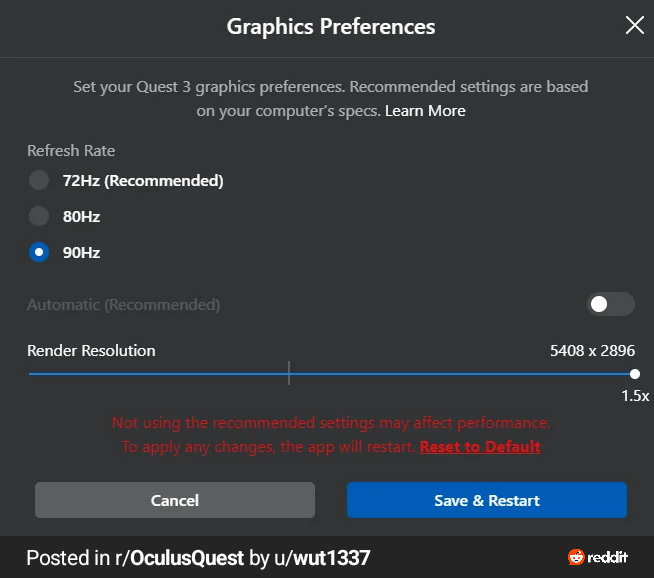654x578 pixels.
Task: Click the 5408 x 2896 resolution value
Action: (592, 351)
